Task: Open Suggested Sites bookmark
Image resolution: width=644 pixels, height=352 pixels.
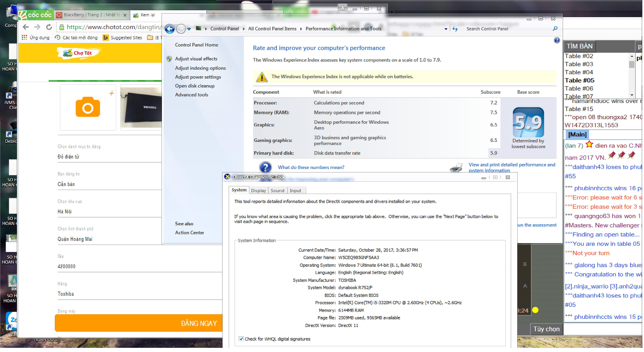Action: tap(123, 37)
